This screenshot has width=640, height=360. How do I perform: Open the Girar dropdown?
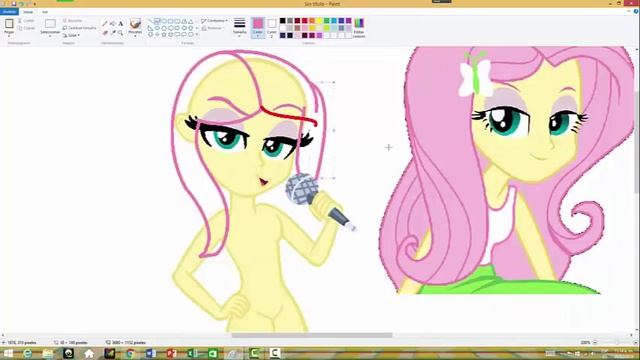coord(71,36)
